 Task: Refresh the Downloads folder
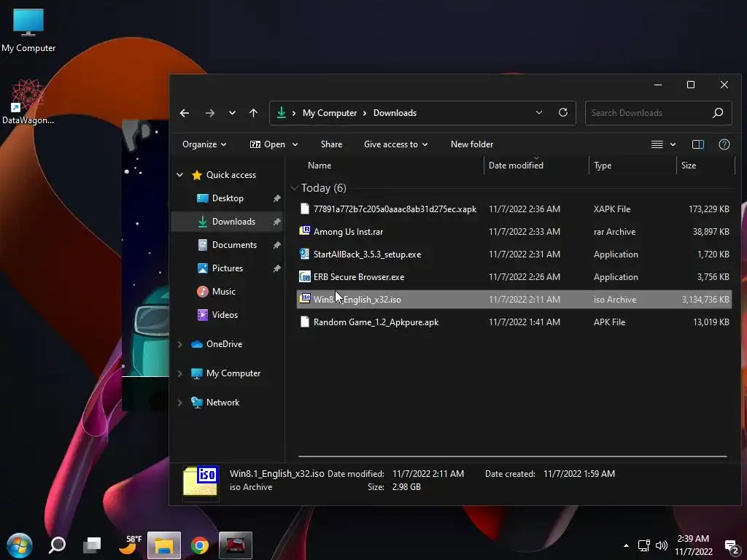563,113
